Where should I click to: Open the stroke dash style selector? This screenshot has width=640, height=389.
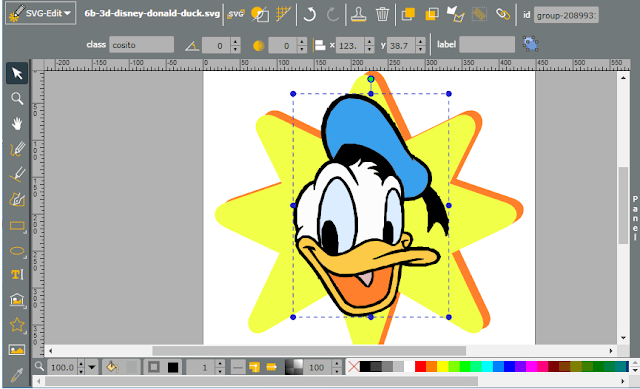pos(238,367)
